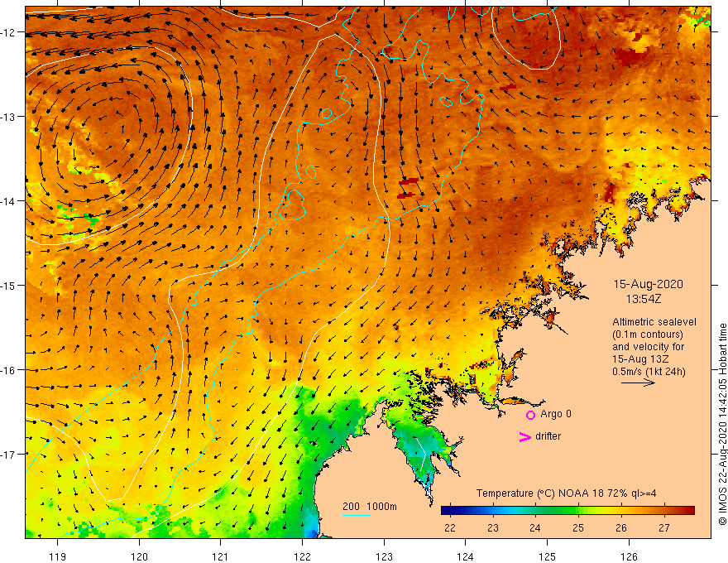
Task: Click the date text 15-Aug-2020
Action: tap(648, 284)
